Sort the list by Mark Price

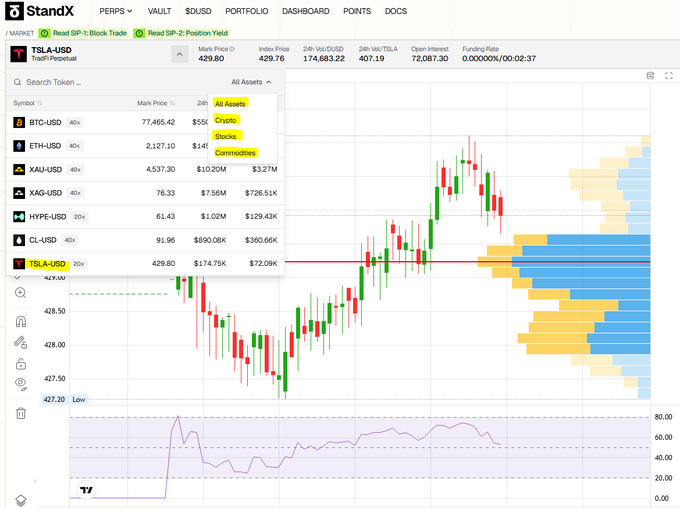pos(155,103)
